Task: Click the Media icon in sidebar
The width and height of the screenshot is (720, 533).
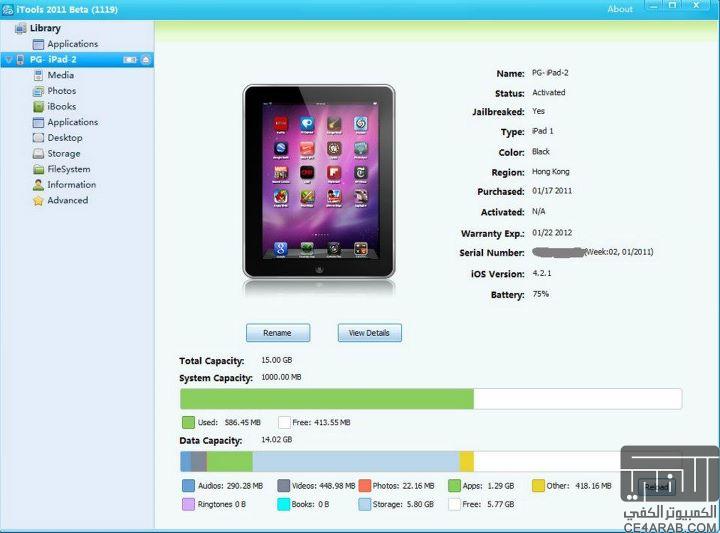Action: (39, 75)
